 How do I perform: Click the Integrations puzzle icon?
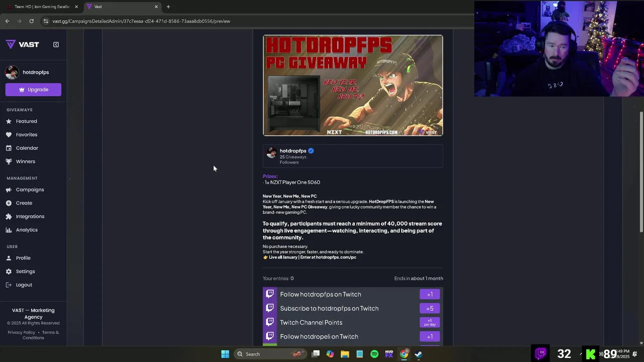(9, 217)
